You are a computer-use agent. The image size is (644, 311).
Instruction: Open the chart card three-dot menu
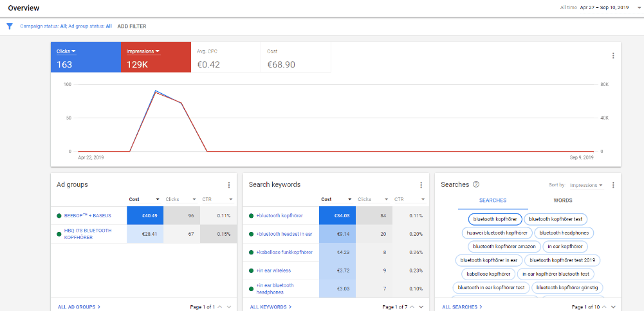(612, 55)
